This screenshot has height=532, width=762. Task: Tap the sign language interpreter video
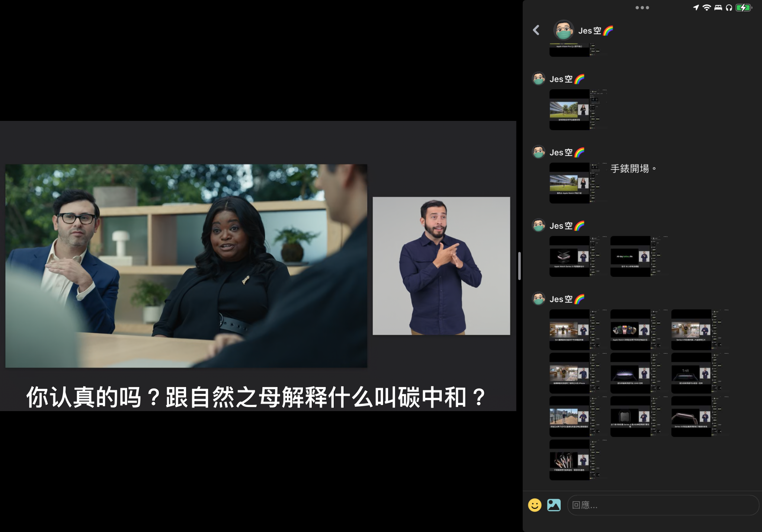tap(441, 266)
